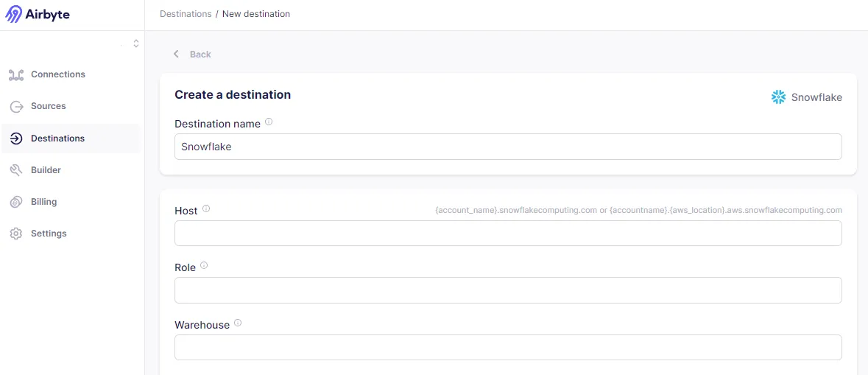Click the Host field label
868x375 pixels.
click(x=186, y=211)
